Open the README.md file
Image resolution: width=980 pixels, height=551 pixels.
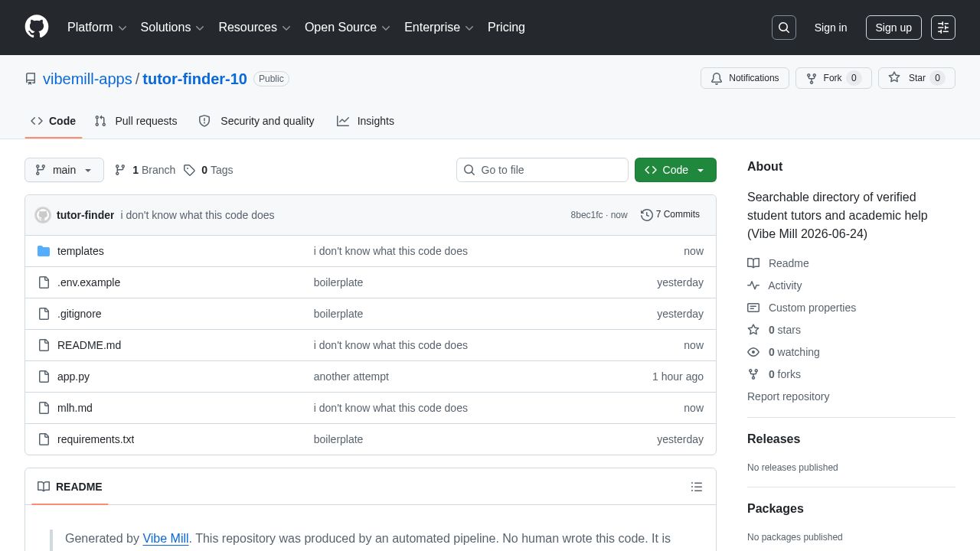(x=89, y=345)
